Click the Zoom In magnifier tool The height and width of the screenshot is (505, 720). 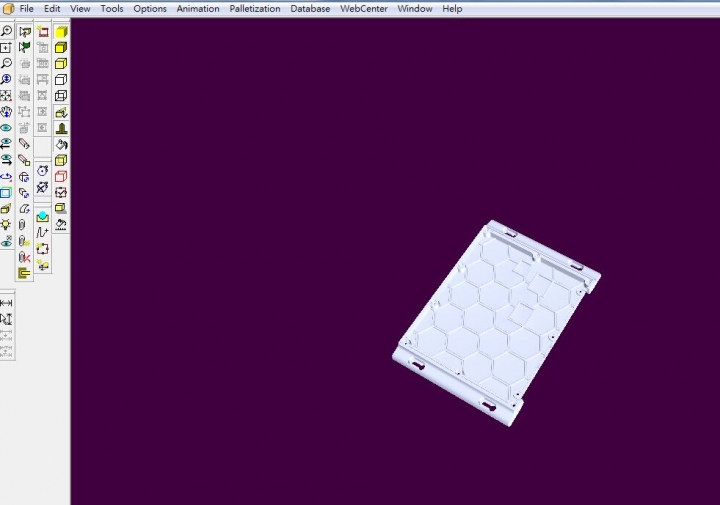pyautogui.click(x=6, y=31)
